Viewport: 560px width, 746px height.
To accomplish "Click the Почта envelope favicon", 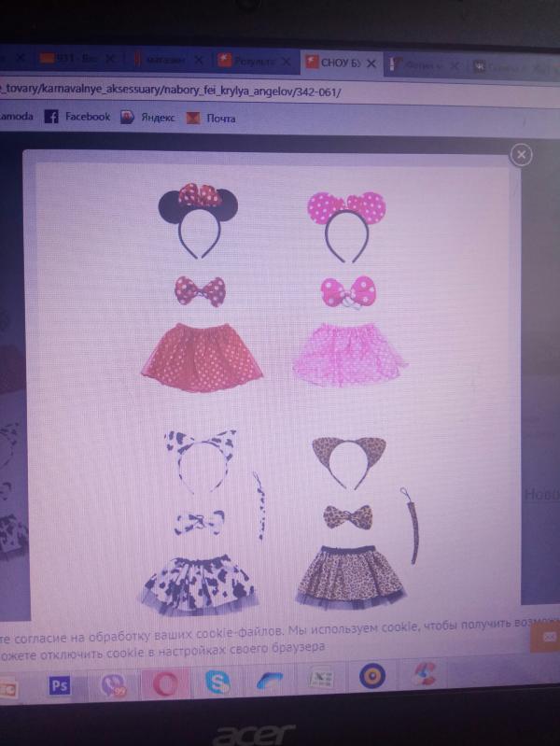I will coord(192,118).
